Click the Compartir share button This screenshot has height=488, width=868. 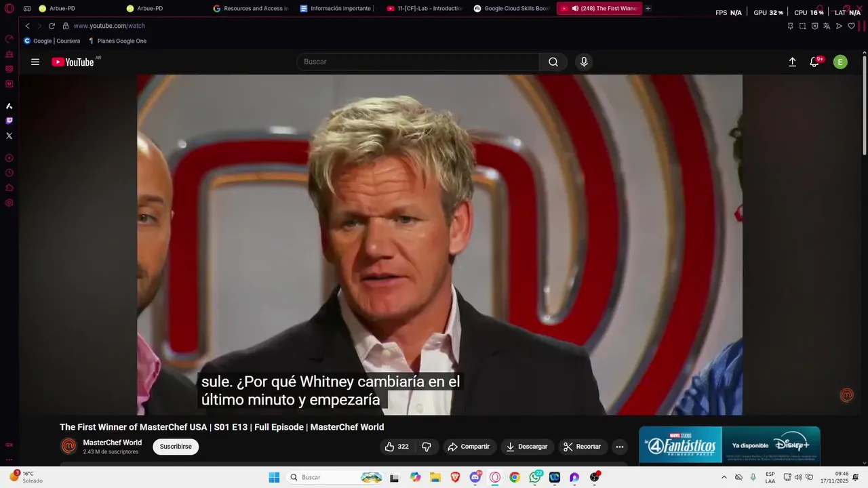click(469, 447)
